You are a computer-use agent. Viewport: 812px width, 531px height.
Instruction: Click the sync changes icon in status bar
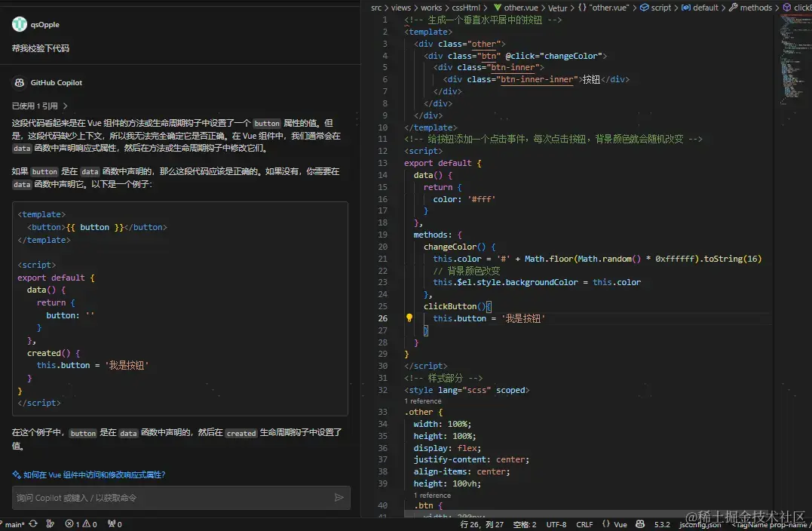pyautogui.click(x=33, y=523)
